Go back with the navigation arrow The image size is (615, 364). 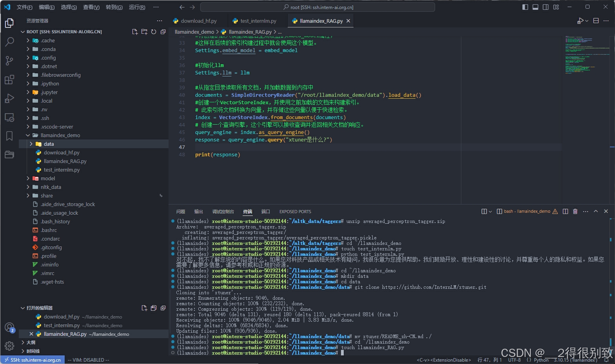pyautogui.click(x=182, y=7)
